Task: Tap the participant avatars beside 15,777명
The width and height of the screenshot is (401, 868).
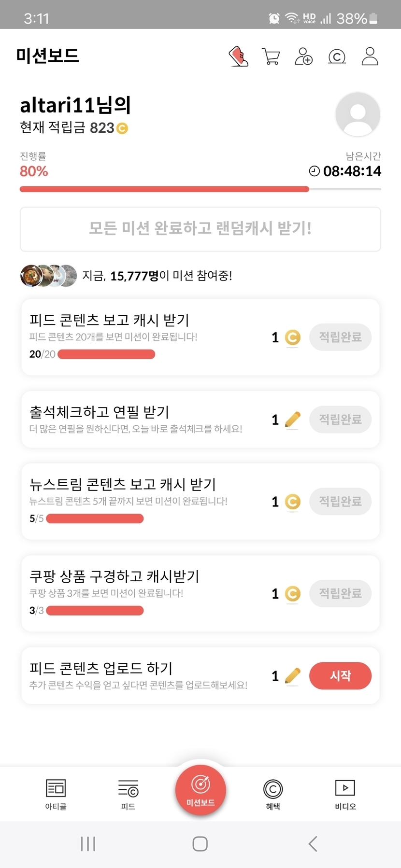Action: (x=48, y=276)
